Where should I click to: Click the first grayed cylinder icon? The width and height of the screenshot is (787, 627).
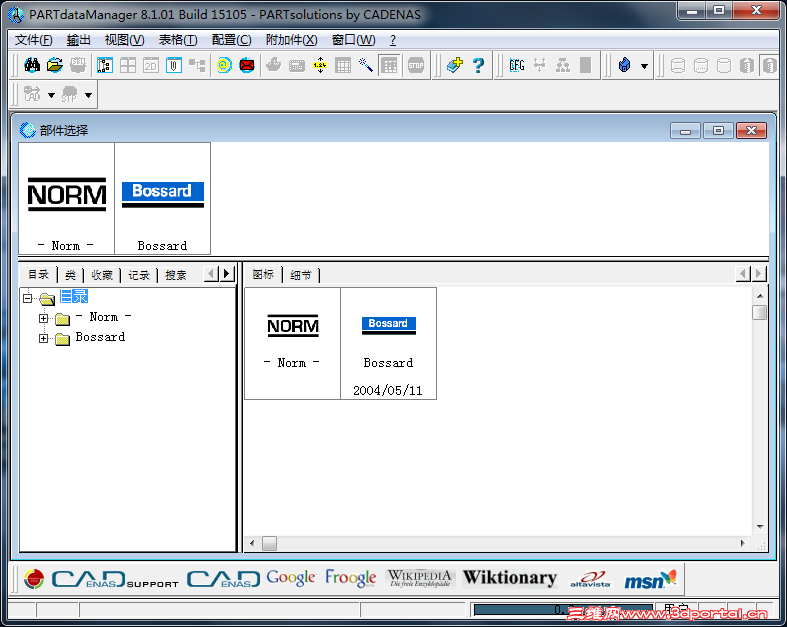tap(678, 65)
